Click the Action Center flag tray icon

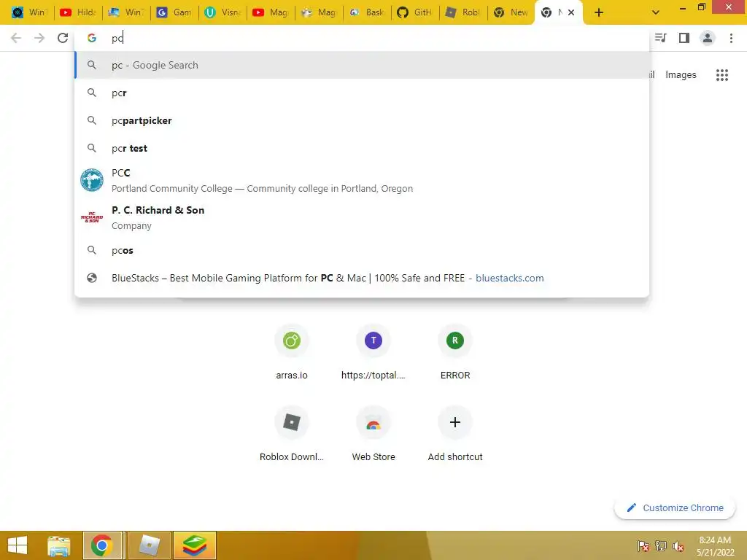click(643, 546)
